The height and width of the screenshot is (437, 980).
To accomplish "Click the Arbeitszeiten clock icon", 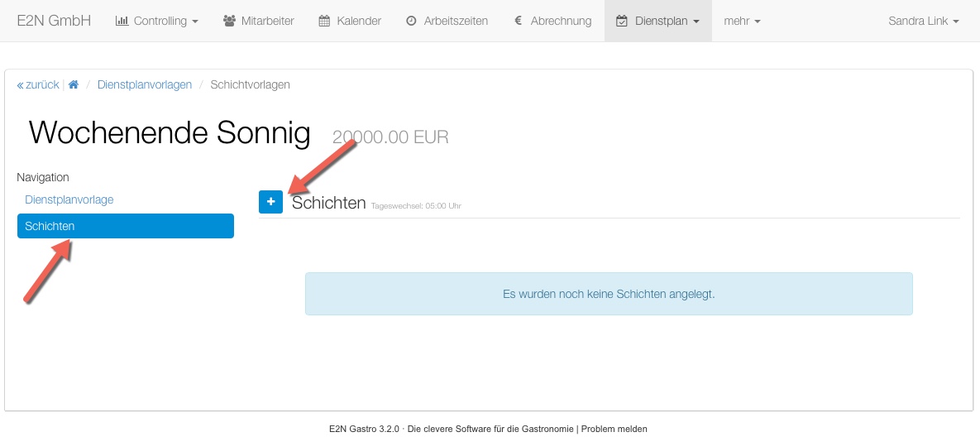I will click(x=411, y=21).
